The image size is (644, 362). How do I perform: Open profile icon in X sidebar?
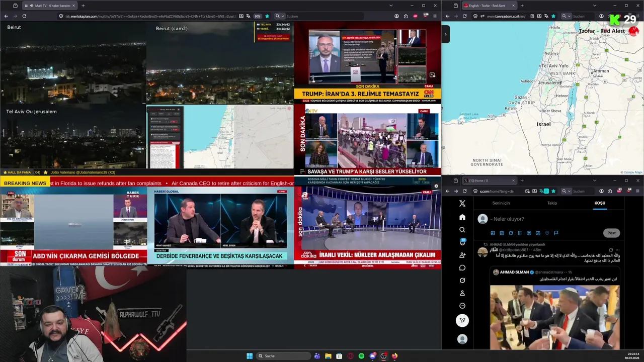[x=462, y=293]
